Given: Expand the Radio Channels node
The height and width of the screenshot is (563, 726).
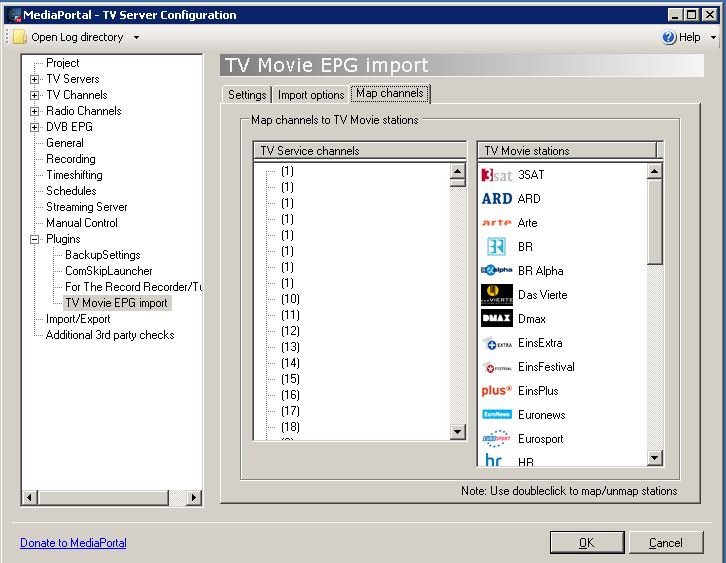Looking at the screenshot, I should pyautogui.click(x=34, y=111).
